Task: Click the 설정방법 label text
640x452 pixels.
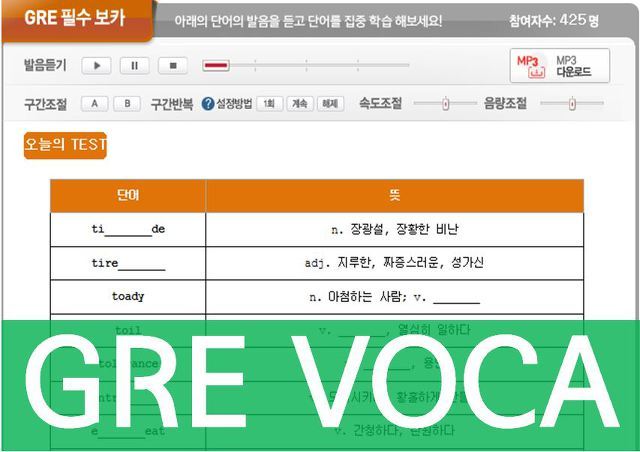Action: click(x=234, y=104)
